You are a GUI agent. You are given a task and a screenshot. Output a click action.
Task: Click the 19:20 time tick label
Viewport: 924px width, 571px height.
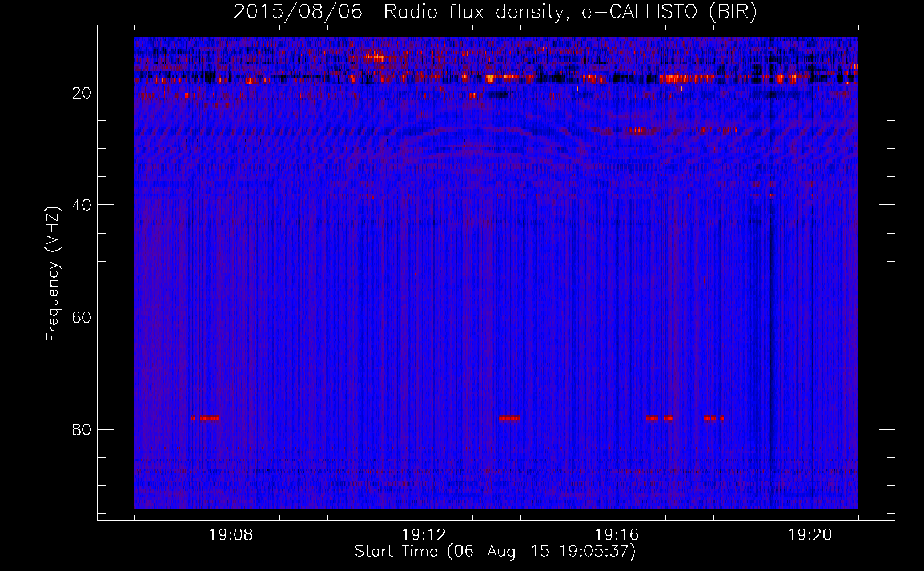(810, 535)
